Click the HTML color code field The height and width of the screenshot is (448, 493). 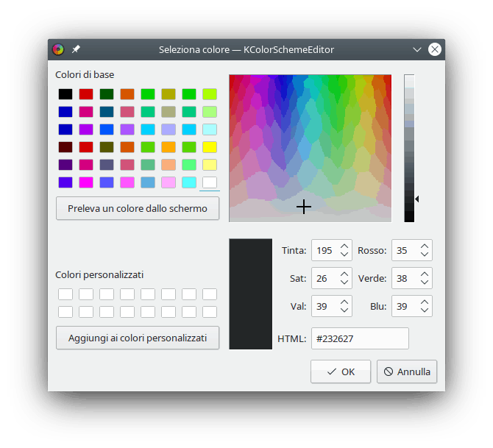[x=360, y=338]
